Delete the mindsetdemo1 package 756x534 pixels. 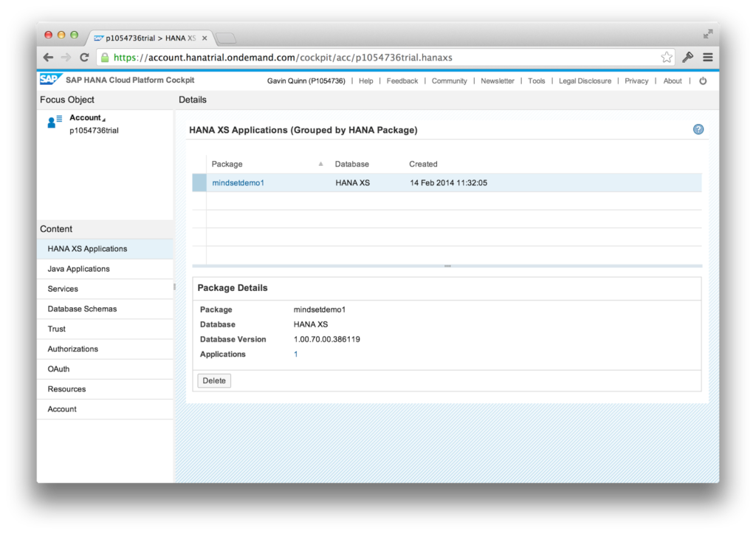tap(214, 380)
